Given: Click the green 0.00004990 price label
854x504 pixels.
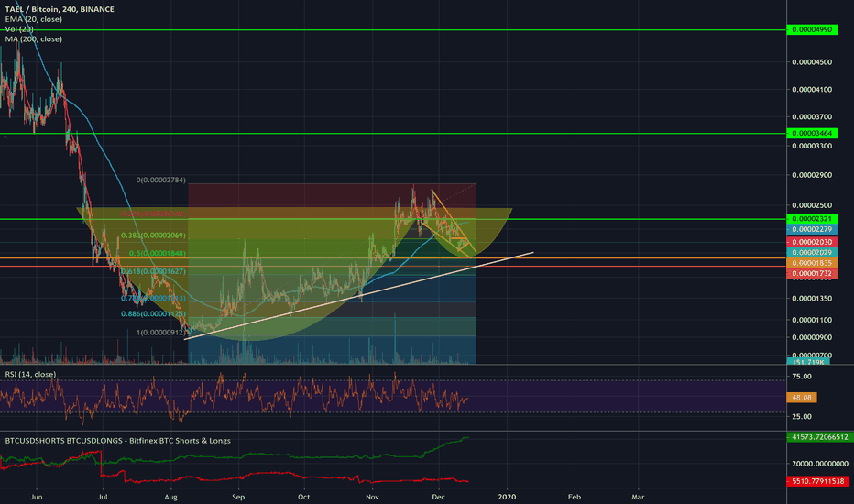Looking at the screenshot, I should click(812, 29).
